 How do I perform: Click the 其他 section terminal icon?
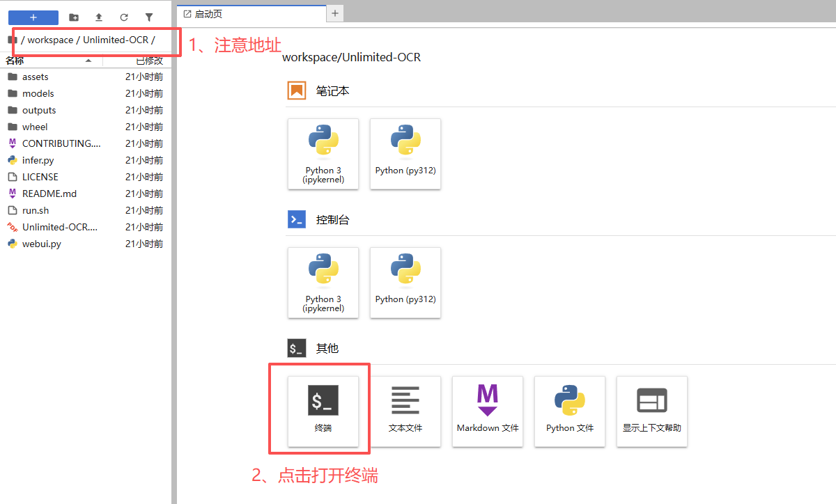297,348
